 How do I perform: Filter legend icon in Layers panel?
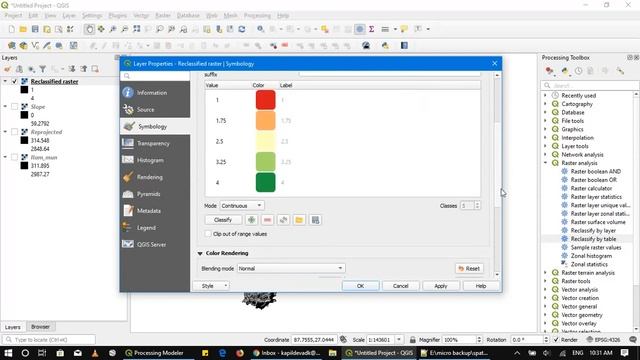coord(42,69)
